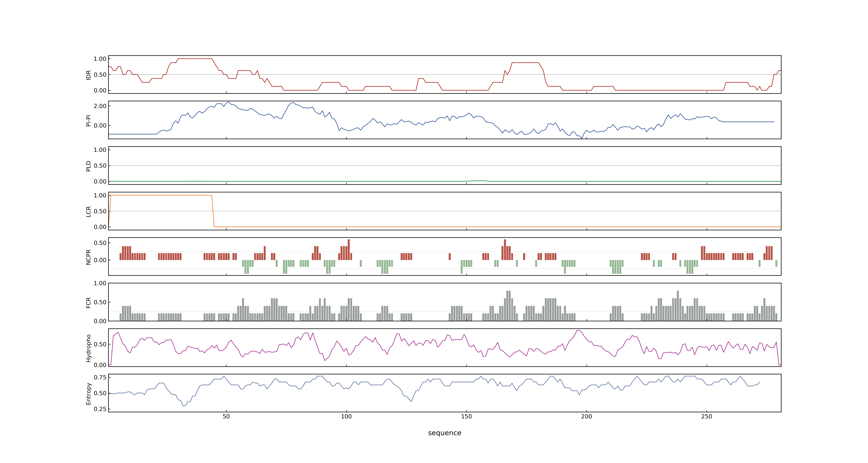Click the 0.00 tick of the Pi-Pi panel

[x=100, y=125]
